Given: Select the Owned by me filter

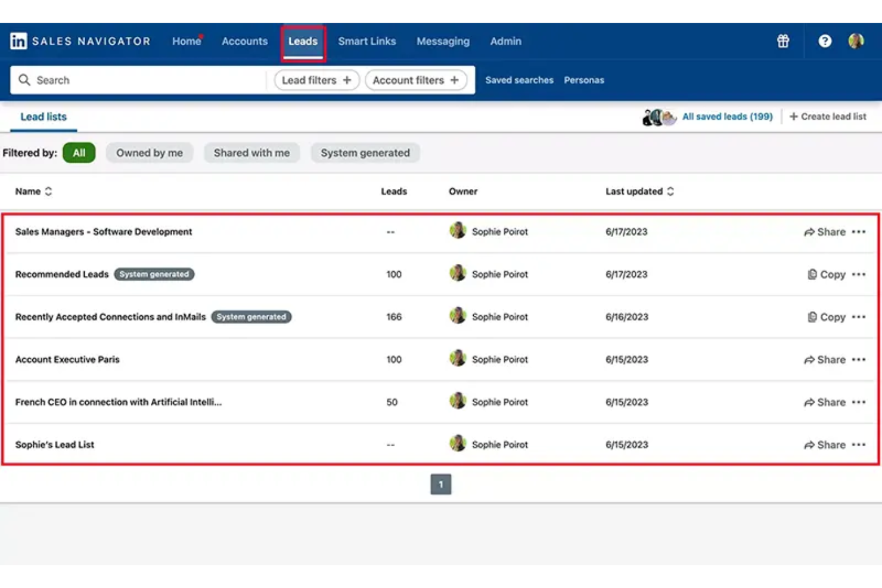Looking at the screenshot, I should 150,153.
